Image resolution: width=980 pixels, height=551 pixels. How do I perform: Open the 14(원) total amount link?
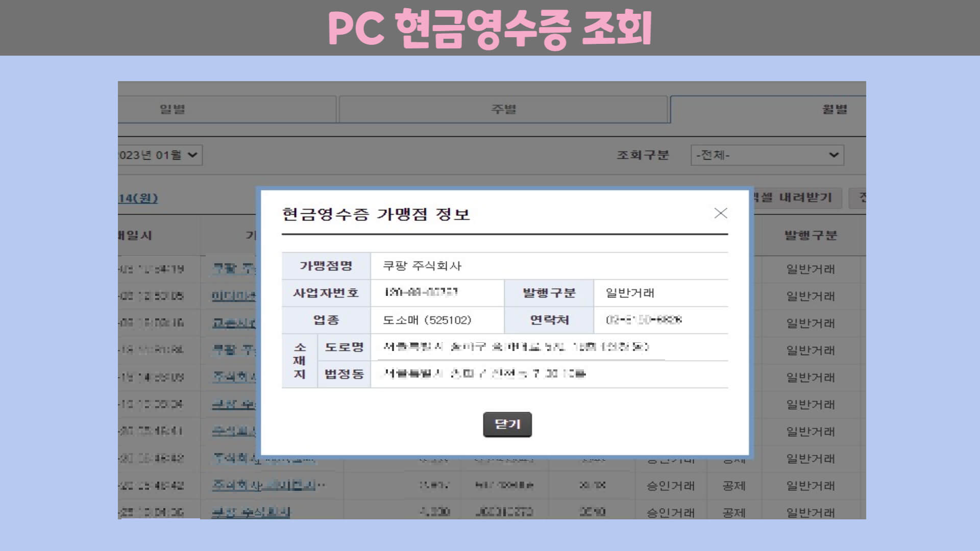pos(138,198)
